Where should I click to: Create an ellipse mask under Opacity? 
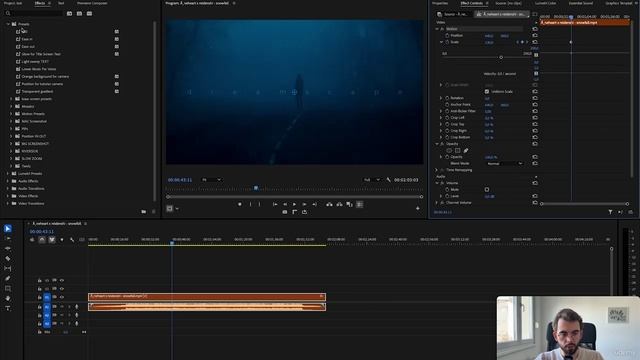click(x=449, y=151)
